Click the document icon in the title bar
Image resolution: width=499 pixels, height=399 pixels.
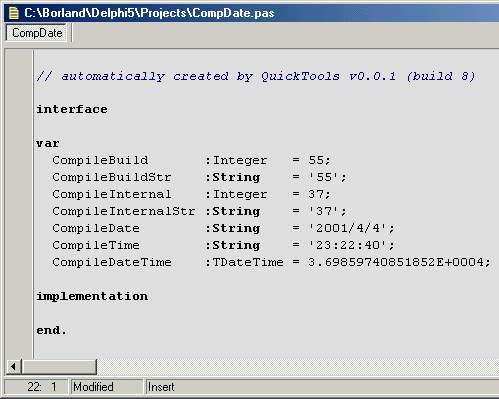tap(14, 13)
